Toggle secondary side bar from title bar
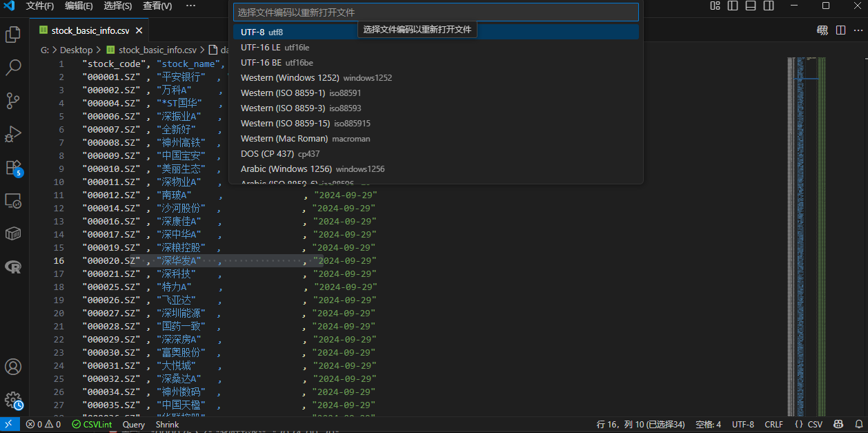Image resolution: width=868 pixels, height=433 pixels. pyautogui.click(x=769, y=6)
